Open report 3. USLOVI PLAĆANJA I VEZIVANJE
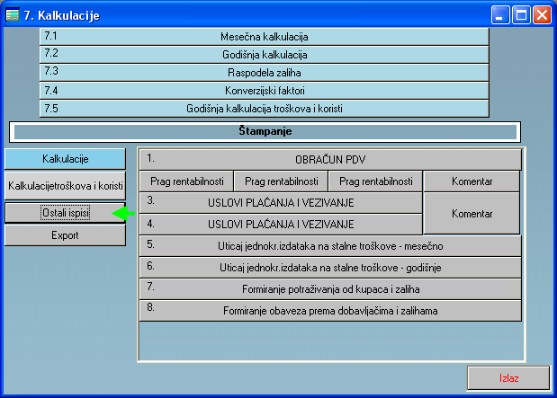 [280, 203]
